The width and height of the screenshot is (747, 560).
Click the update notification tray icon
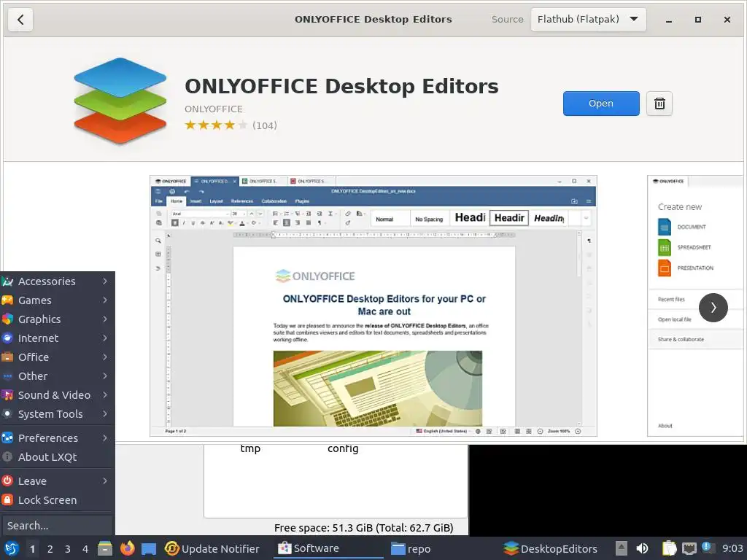[x=708, y=548]
